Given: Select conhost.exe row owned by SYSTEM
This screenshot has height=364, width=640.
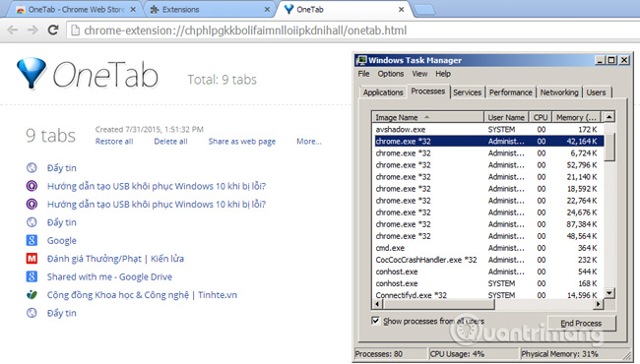Looking at the screenshot, I should [488, 283].
